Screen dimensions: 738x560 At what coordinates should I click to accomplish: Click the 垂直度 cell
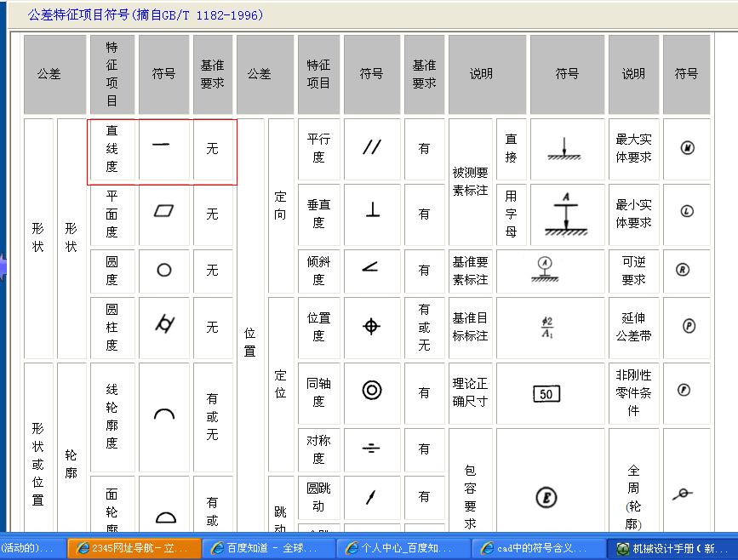[318, 214]
